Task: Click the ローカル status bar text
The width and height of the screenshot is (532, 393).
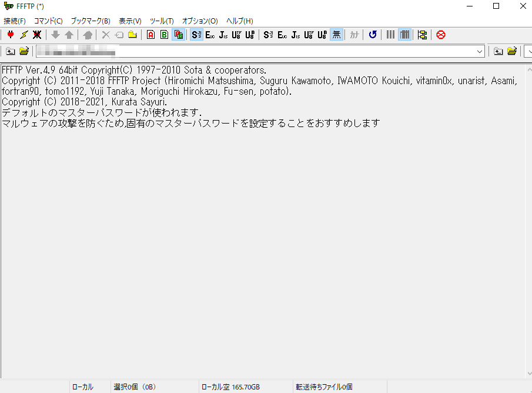Action: [83, 387]
